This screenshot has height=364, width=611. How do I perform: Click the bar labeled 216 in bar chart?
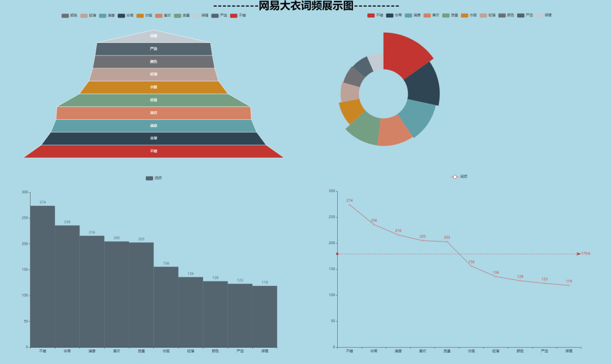92,291
